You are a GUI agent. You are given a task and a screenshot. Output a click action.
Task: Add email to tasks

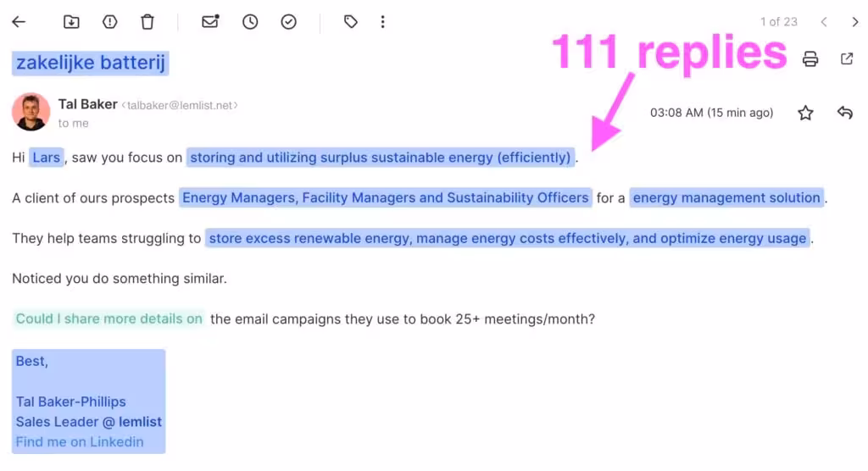(289, 22)
